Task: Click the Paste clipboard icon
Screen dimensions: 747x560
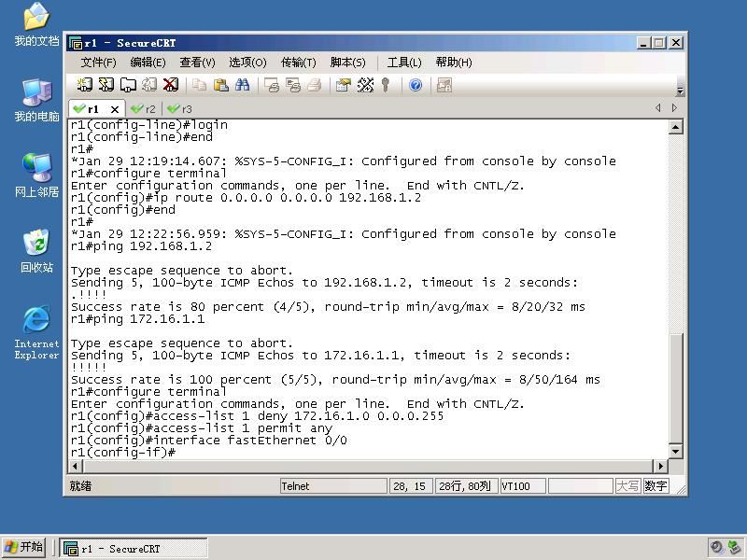Action: [x=220, y=85]
